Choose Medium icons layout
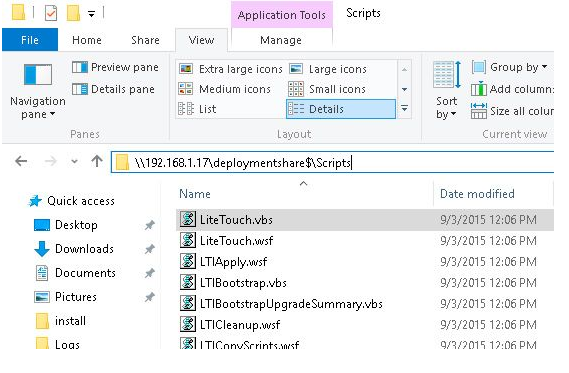 coord(225,89)
